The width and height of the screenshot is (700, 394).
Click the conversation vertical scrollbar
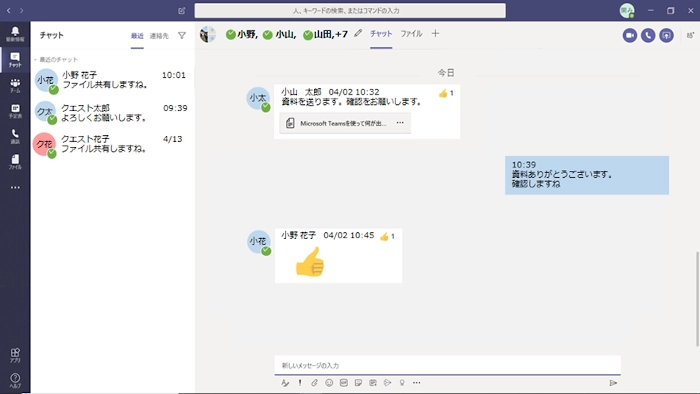pos(696,299)
